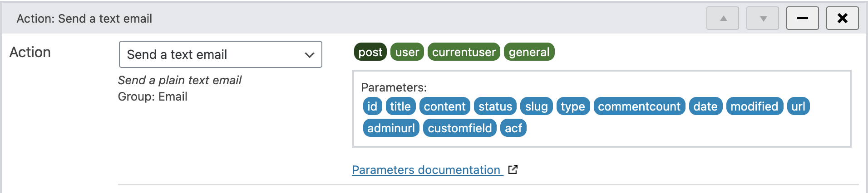Pick the status parameter tag
868x193 pixels.
(x=495, y=106)
